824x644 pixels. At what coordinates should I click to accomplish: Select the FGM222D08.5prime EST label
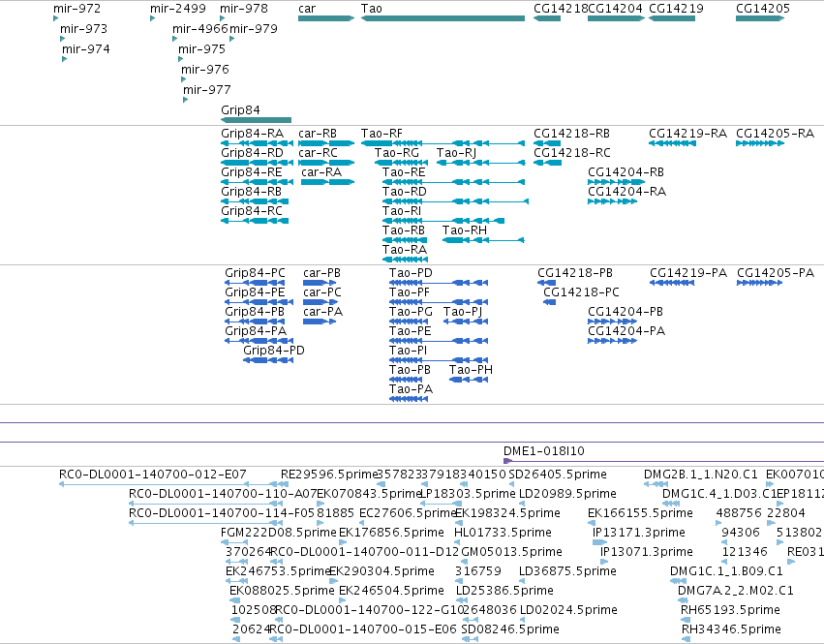pyautogui.click(x=279, y=533)
